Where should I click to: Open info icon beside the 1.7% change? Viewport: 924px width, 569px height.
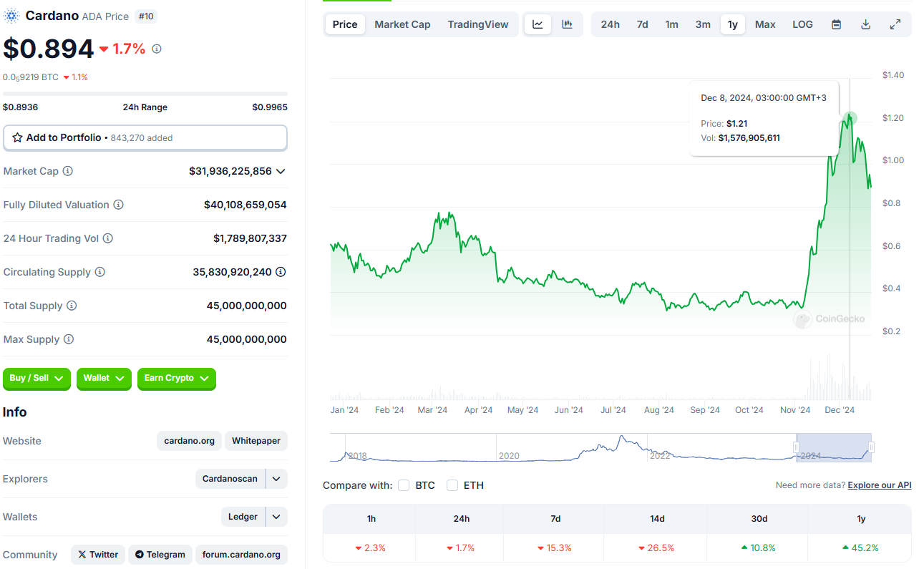[157, 49]
